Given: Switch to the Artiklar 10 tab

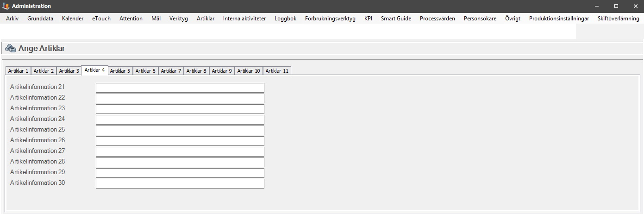Looking at the screenshot, I should (x=249, y=71).
